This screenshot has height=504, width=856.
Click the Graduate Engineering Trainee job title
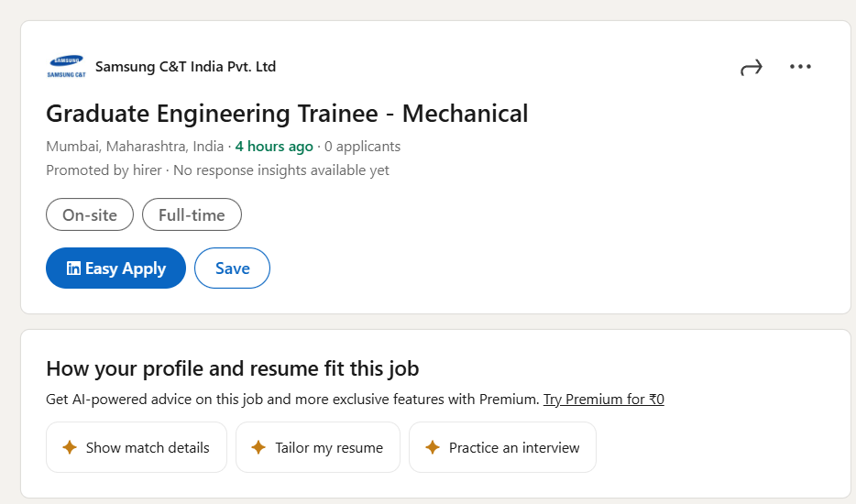tap(287, 114)
